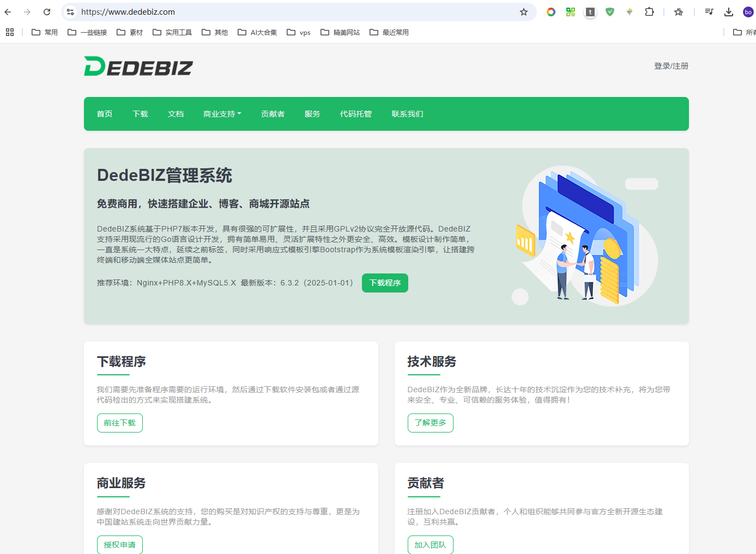Screen dimensions: 756x554
Task: Expand the 商业支持 dropdown menu
Action: (222, 114)
